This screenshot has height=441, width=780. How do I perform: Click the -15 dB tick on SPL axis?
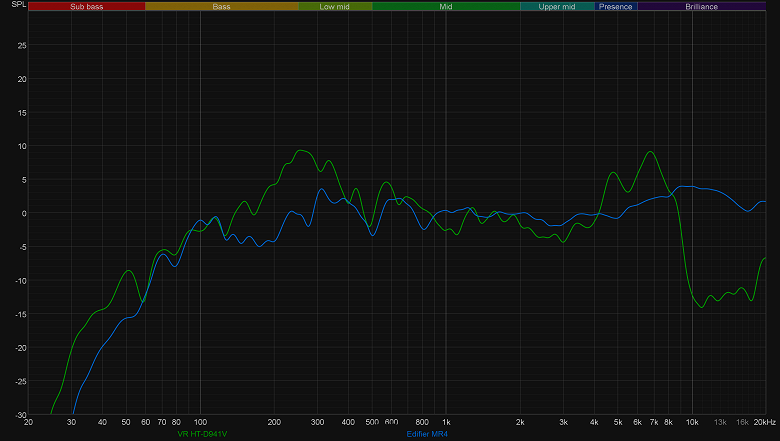20,314
